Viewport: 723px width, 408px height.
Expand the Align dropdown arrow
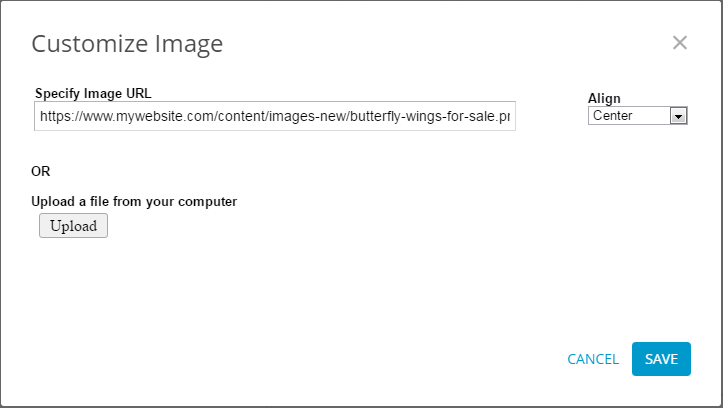tap(678, 116)
